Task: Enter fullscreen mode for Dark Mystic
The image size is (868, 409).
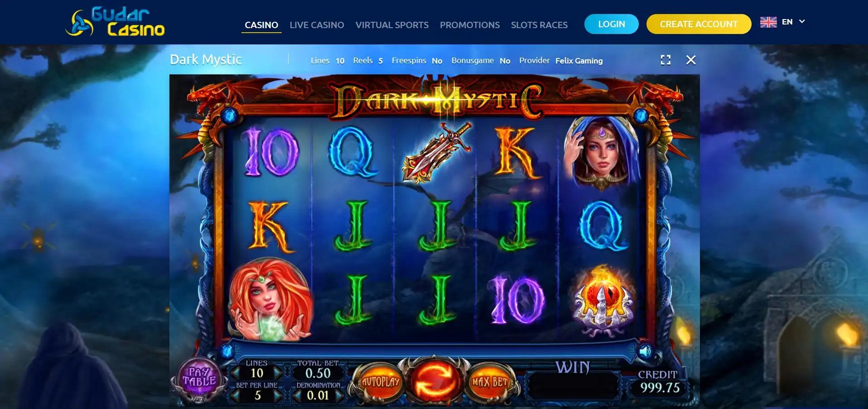Action: [x=665, y=60]
